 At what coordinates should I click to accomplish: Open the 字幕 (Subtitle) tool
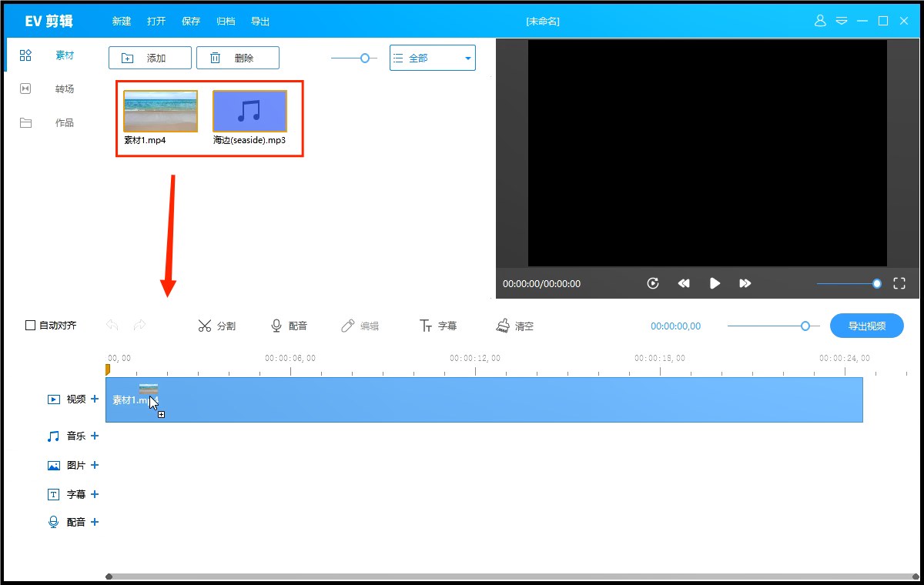438,325
